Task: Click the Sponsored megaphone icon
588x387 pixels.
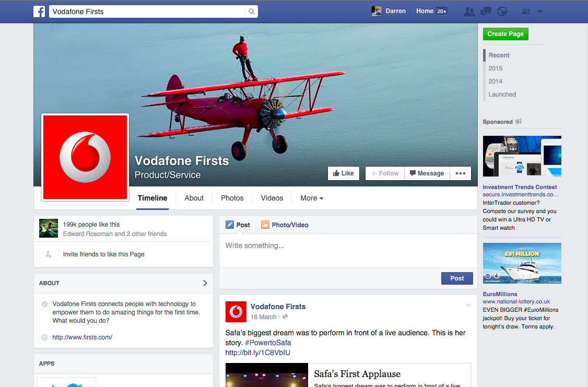Action: (518, 122)
